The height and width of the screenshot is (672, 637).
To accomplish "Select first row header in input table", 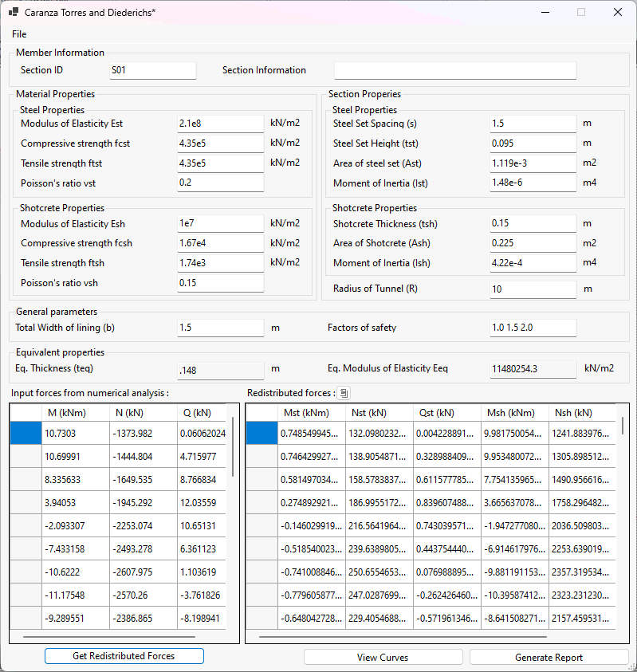I will (26, 434).
